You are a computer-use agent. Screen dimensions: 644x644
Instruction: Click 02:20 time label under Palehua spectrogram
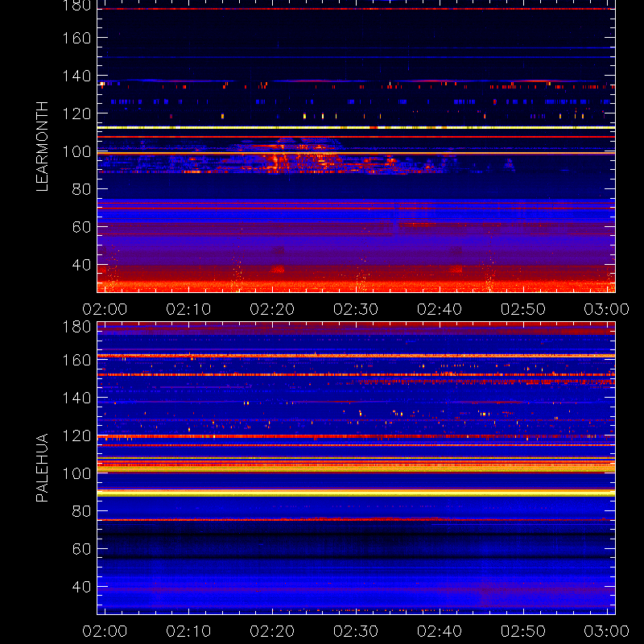click(x=272, y=631)
